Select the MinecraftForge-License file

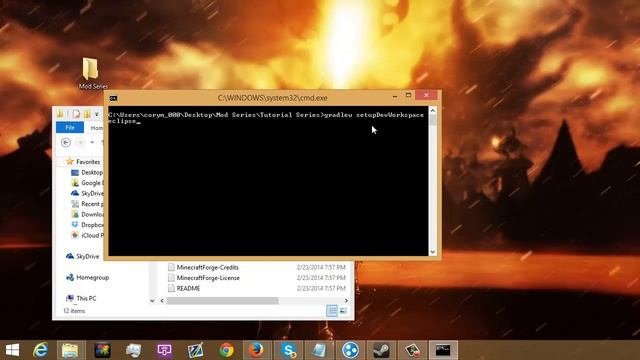point(208,278)
